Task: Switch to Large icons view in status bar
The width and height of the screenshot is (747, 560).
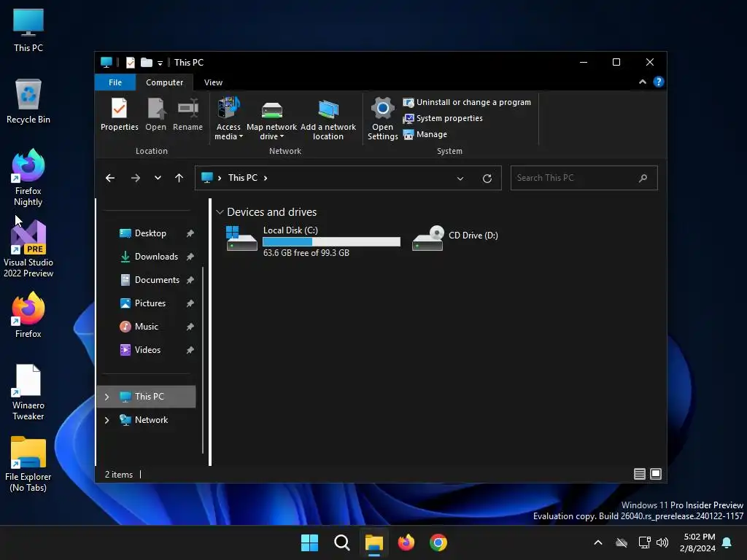Action: pos(656,474)
